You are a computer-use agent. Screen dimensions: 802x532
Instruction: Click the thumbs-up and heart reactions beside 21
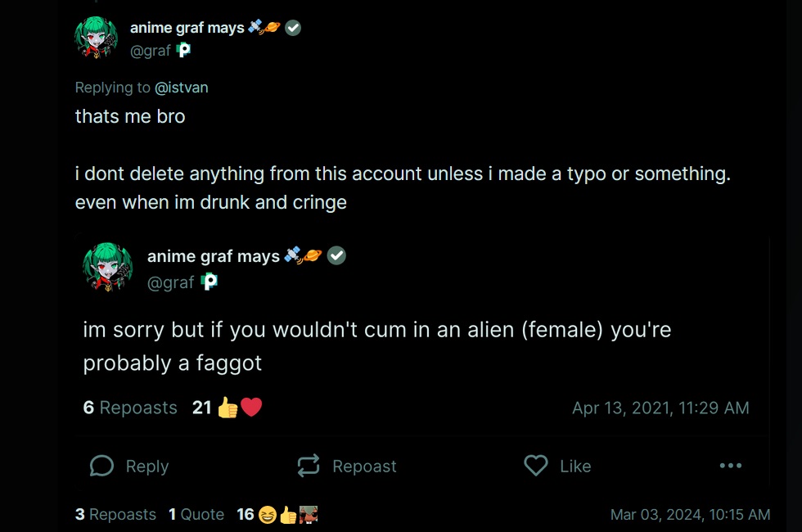pos(239,408)
